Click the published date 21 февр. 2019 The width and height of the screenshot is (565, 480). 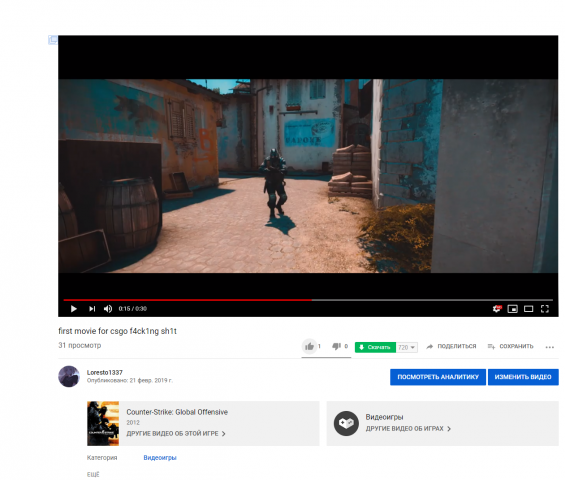[x=151, y=380]
